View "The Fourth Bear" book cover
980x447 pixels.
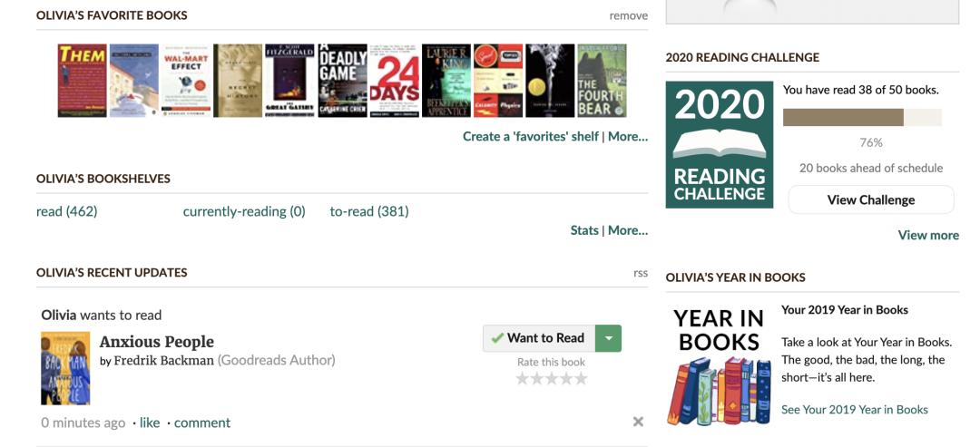click(602, 81)
